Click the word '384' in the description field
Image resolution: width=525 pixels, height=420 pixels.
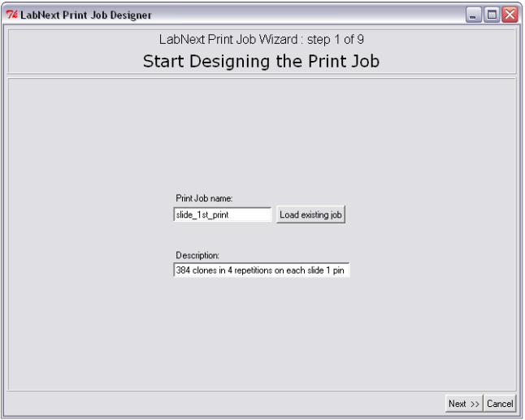(183, 270)
